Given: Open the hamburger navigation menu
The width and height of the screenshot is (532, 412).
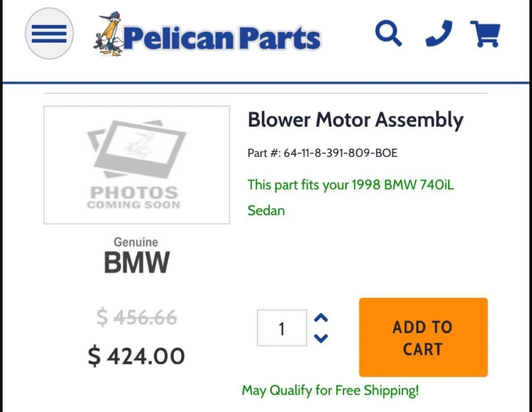Looking at the screenshot, I should coord(49,34).
